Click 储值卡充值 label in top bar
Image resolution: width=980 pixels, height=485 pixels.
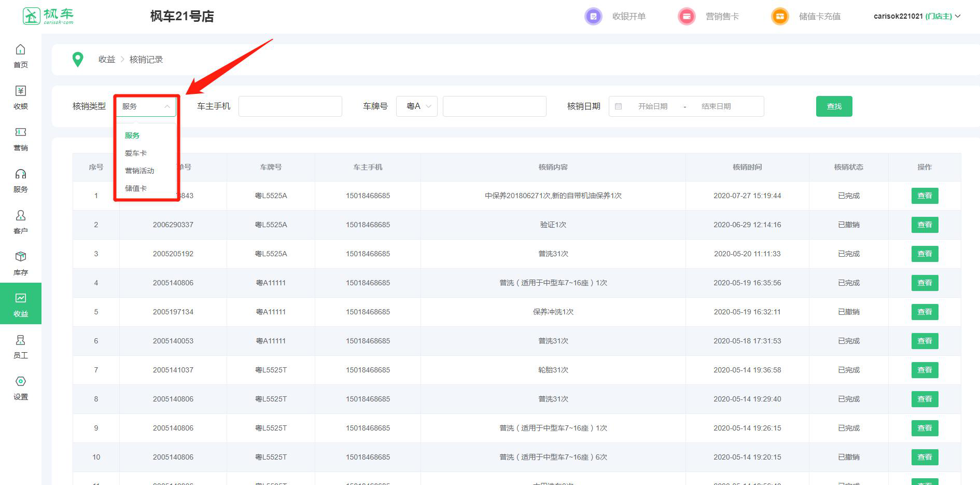pyautogui.click(x=820, y=17)
